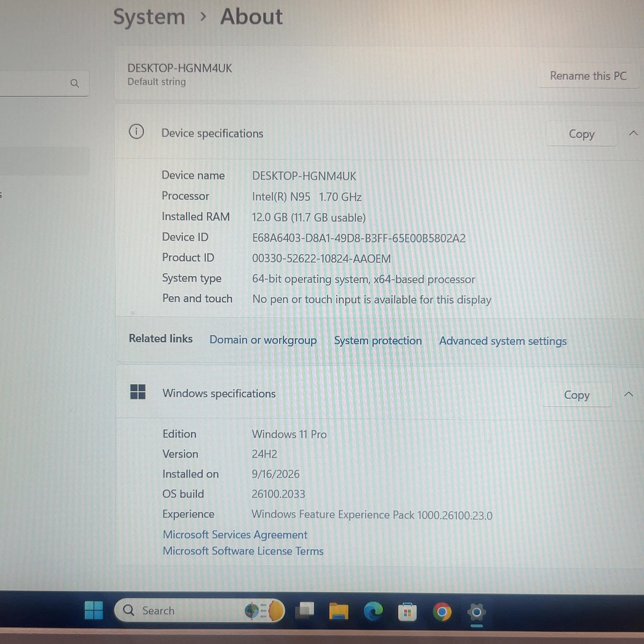Click the System type value text
This screenshot has height=644, width=644.
click(x=363, y=279)
